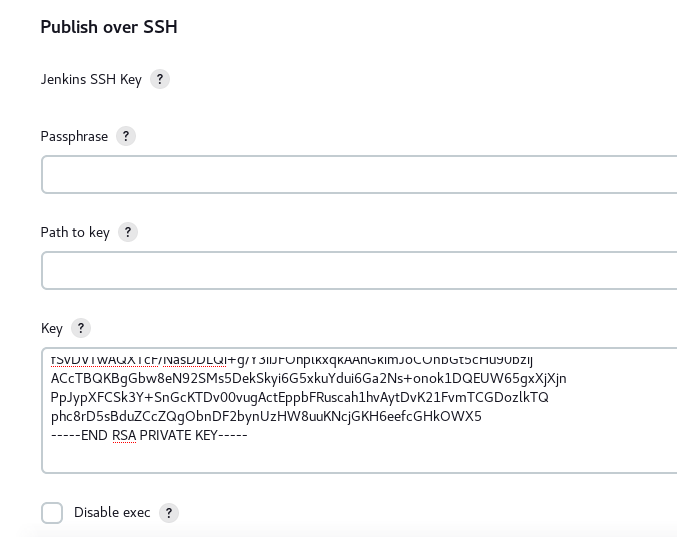Click the Key label above the textarea
Image resolution: width=677 pixels, height=537 pixels.
(52, 329)
